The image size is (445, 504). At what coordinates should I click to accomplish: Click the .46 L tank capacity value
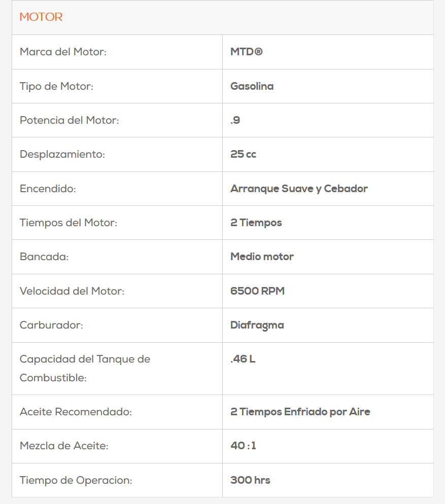(x=243, y=359)
